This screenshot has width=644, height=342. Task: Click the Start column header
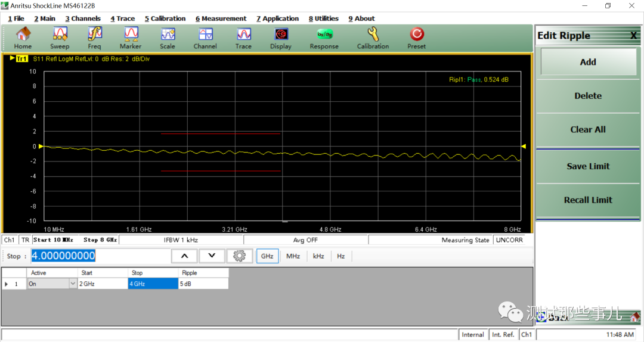103,273
